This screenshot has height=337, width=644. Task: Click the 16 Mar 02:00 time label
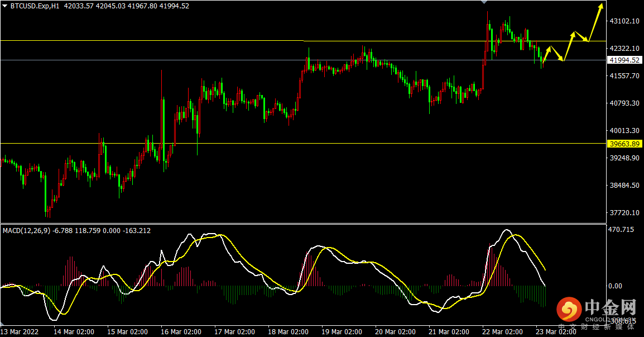[181, 331]
